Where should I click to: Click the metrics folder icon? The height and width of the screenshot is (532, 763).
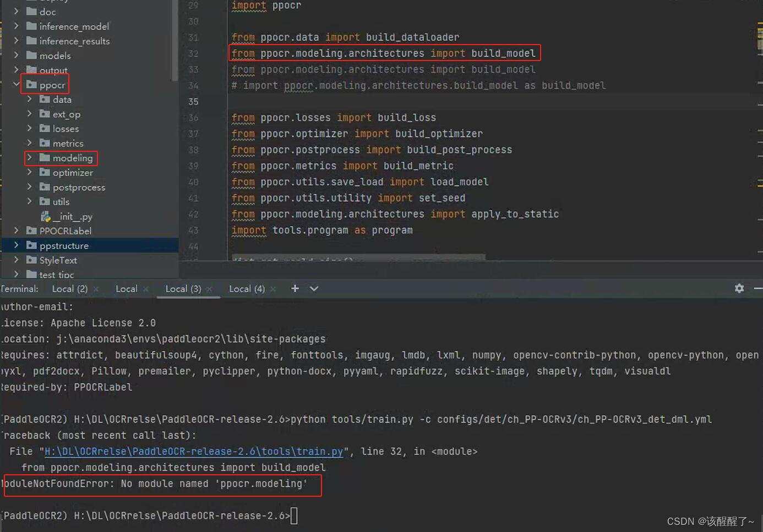pyautogui.click(x=44, y=143)
